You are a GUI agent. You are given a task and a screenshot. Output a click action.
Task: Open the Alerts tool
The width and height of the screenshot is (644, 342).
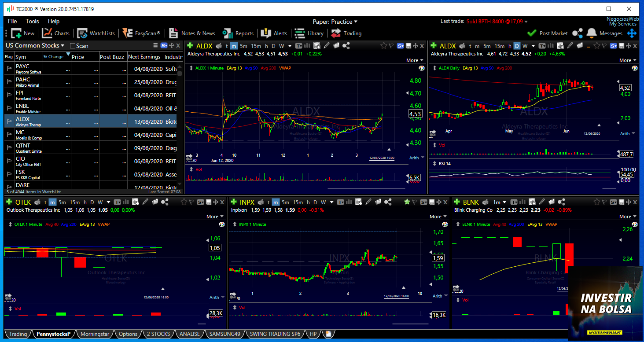[274, 33]
